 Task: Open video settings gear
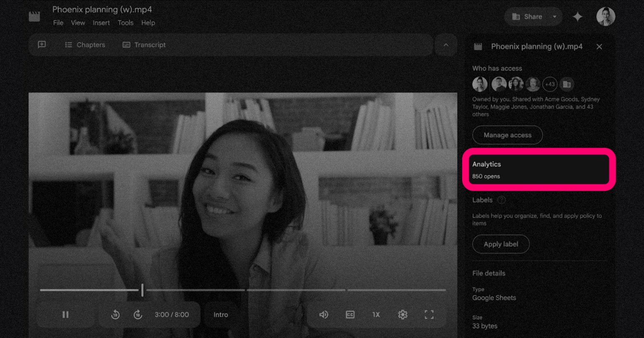[x=402, y=315]
